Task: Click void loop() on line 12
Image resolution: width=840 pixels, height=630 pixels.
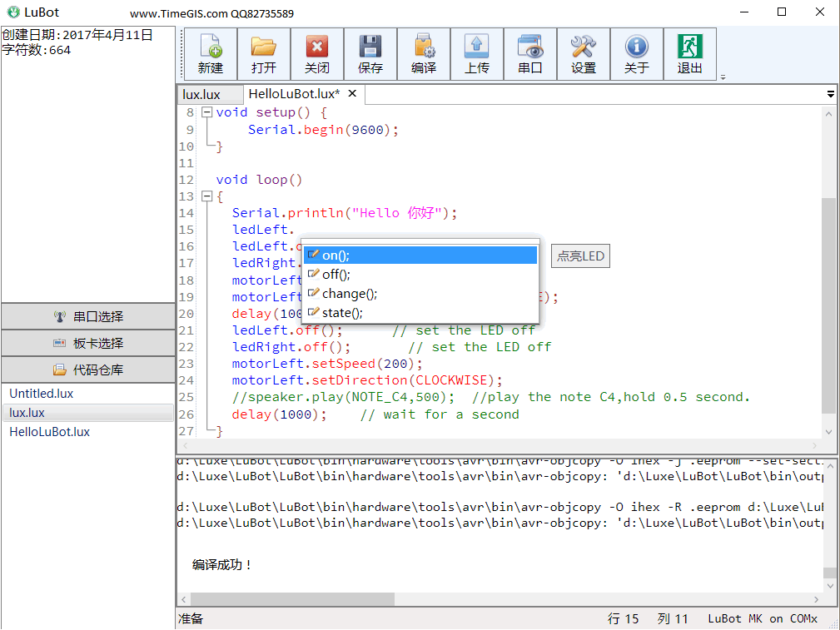Action: pos(259,180)
